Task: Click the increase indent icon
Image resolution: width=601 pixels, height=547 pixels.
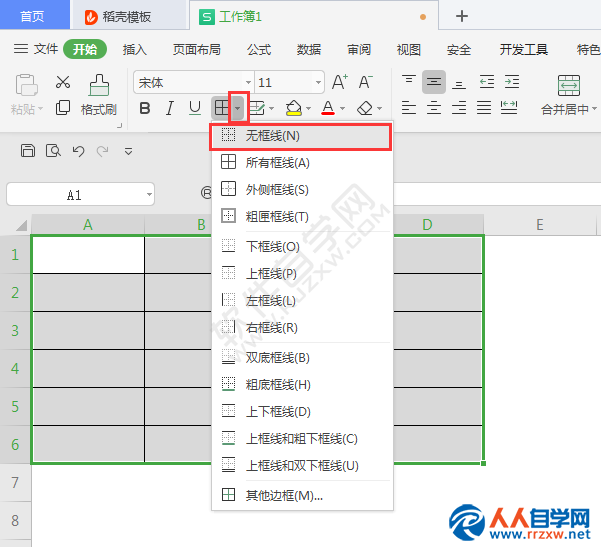Action: pyautogui.click(x=512, y=82)
